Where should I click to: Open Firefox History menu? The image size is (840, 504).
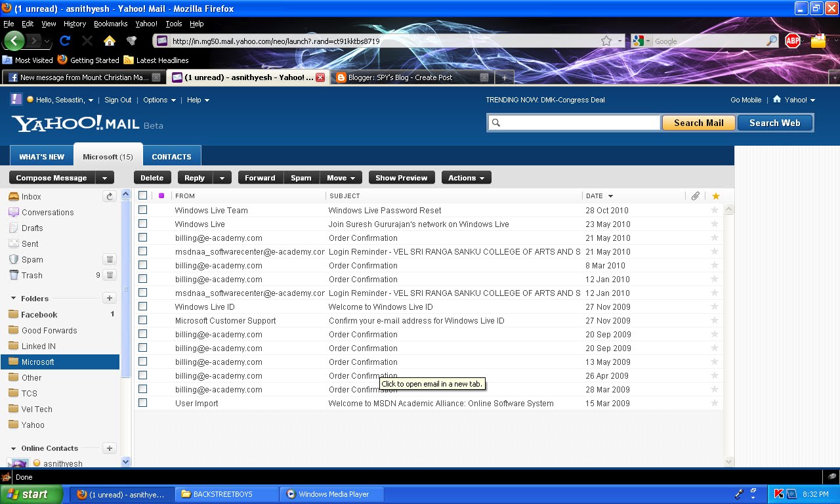point(75,24)
